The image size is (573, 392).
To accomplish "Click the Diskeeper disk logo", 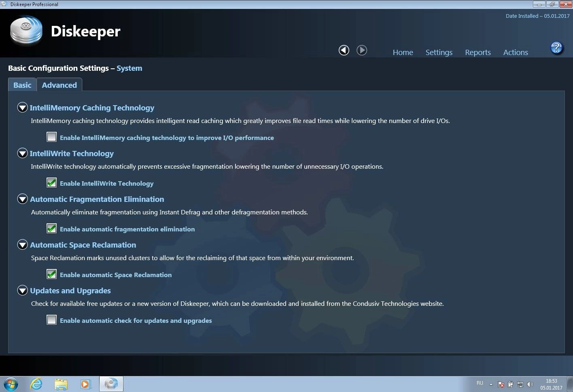I will point(26,30).
